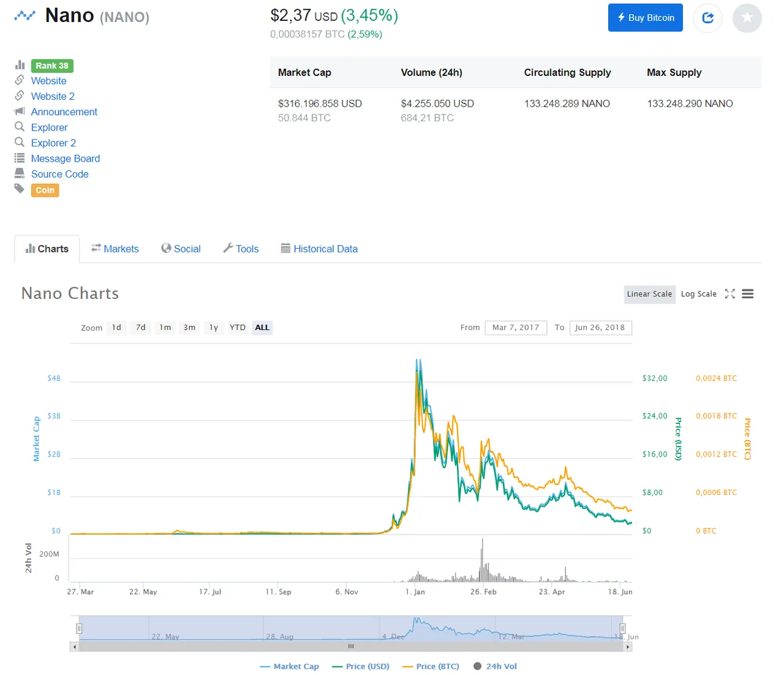Click the orange Coin tag badge
Screen dimensions: 784x675
point(45,190)
